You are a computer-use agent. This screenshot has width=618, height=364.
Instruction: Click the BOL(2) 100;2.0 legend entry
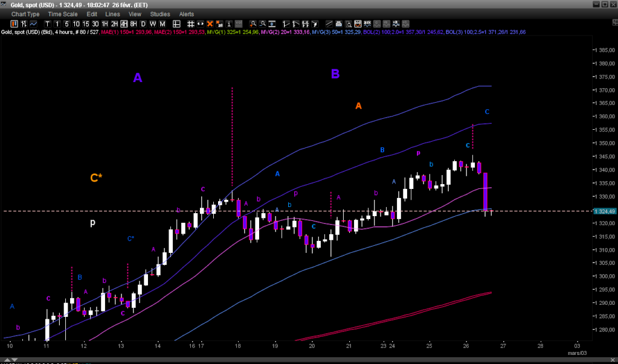click(x=404, y=33)
